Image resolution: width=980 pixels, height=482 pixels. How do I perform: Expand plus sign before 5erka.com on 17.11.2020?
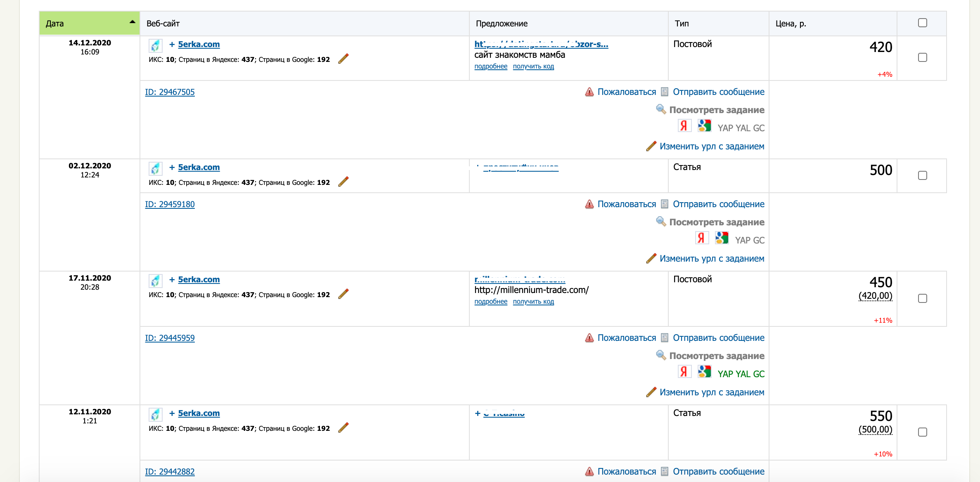pos(172,279)
